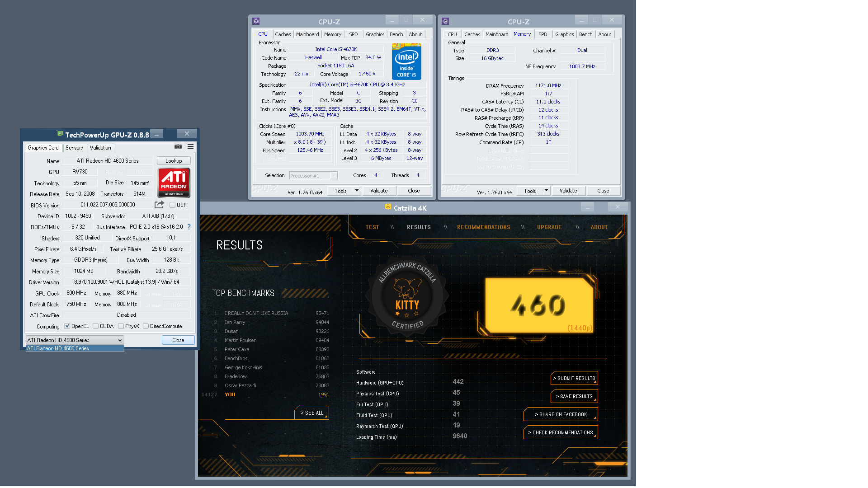
Task: Open the GPU selection dropdown in GPU-Z
Action: [75, 340]
